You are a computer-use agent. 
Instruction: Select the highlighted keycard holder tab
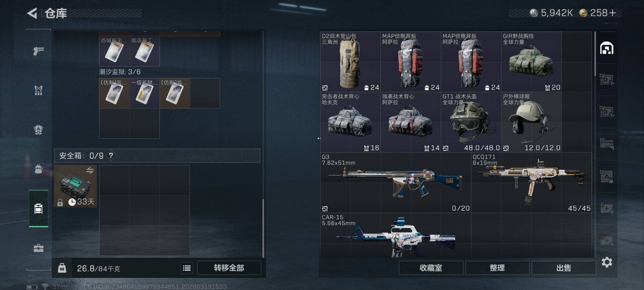coord(39,208)
